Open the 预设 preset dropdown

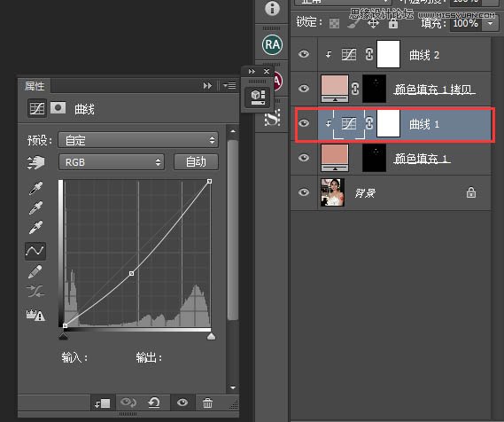[138, 140]
